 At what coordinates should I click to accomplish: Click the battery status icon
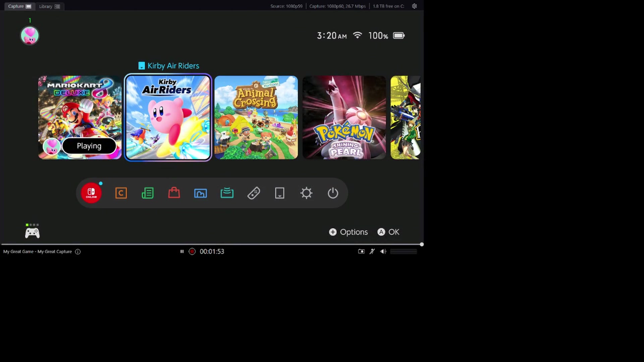pos(399,36)
